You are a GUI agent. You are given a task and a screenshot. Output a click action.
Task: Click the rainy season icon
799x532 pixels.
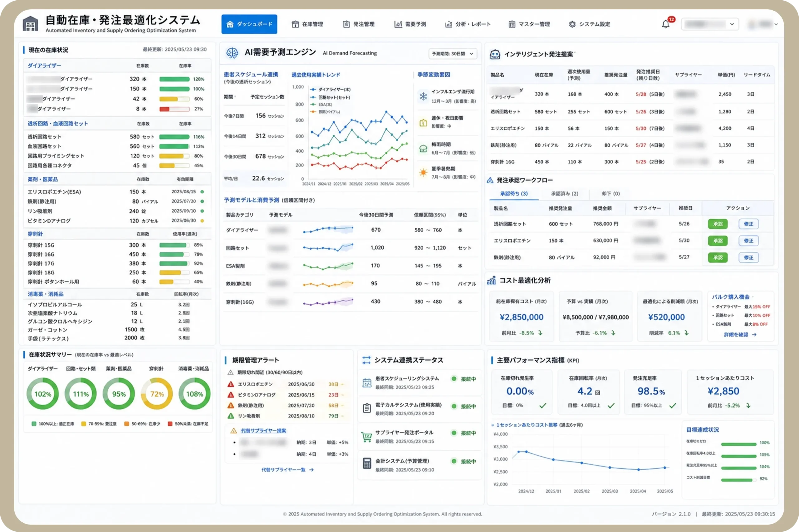423,149
